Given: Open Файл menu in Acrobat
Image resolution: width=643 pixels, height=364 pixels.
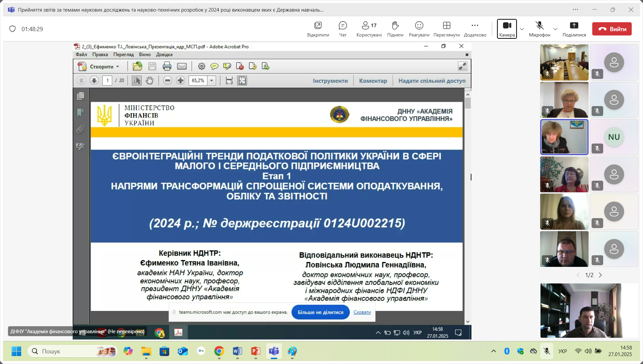Looking at the screenshot, I should pos(81,54).
